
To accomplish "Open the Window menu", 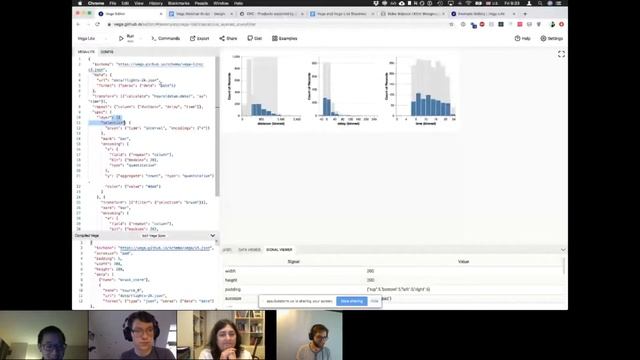I will tap(221, 3).
